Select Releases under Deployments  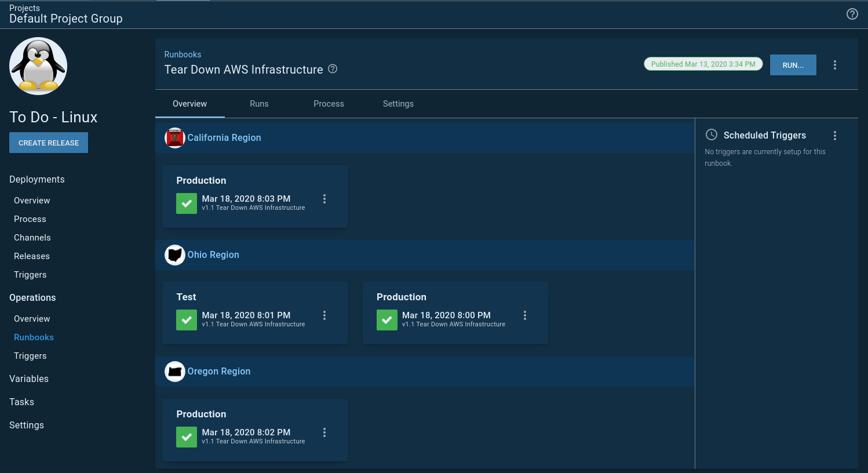[32, 256]
